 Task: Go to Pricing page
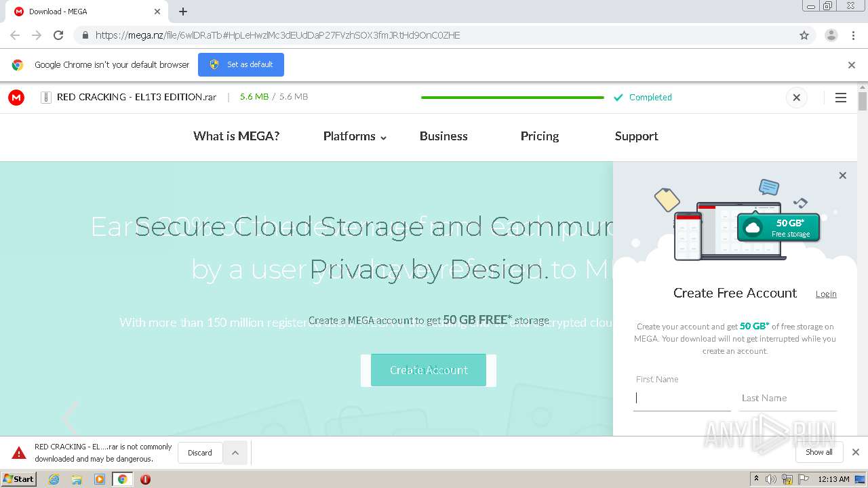(x=540, y=136)
